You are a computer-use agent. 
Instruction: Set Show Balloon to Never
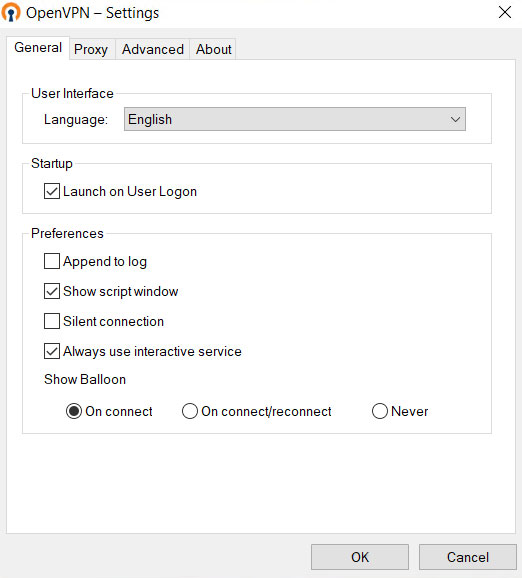pyautogui.click(x=380, y=411)
